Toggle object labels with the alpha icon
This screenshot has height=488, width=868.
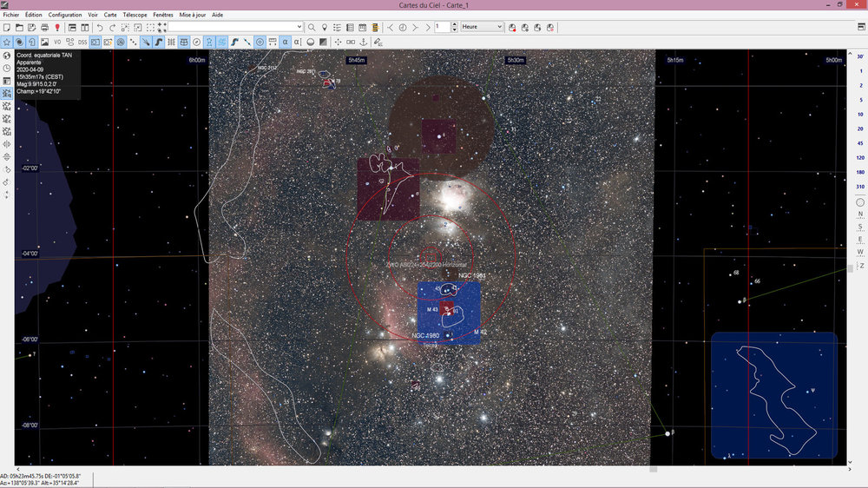tap(285, 42)
